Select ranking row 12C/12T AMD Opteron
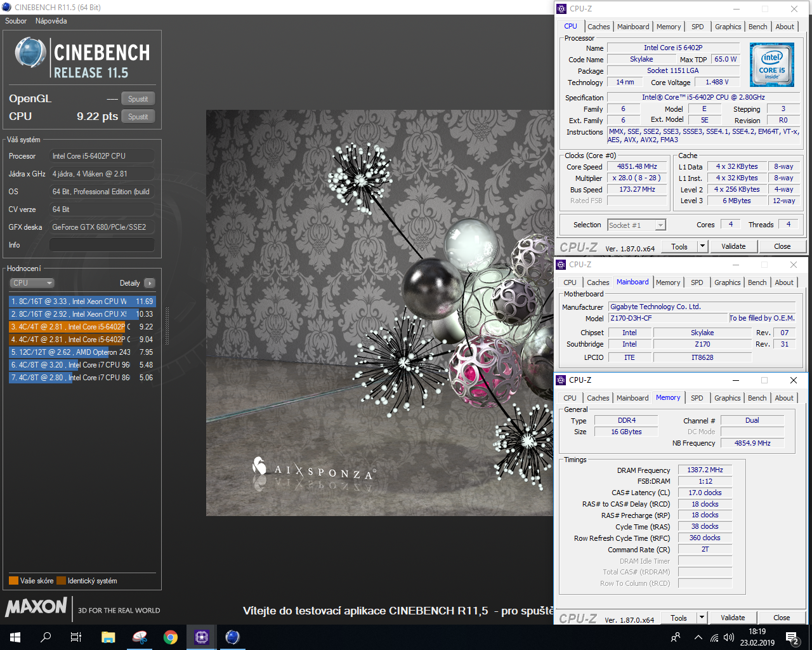Screen dimensions: 812x650 point(82,352)
